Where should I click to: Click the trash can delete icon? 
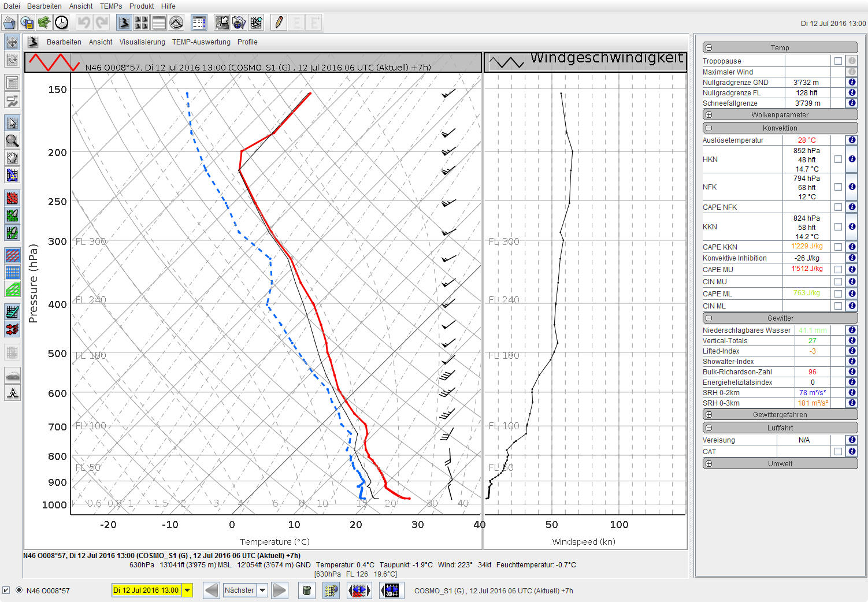307,590
